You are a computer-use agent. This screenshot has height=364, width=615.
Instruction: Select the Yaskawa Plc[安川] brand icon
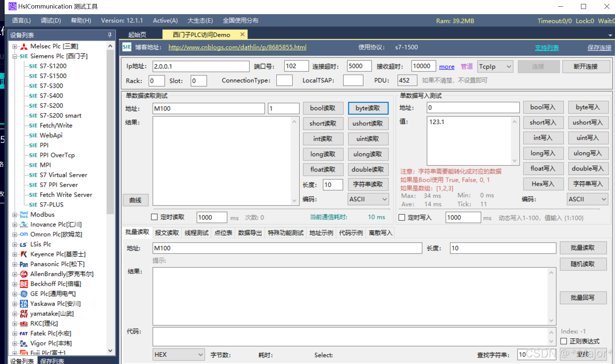(x=23, y=304)
